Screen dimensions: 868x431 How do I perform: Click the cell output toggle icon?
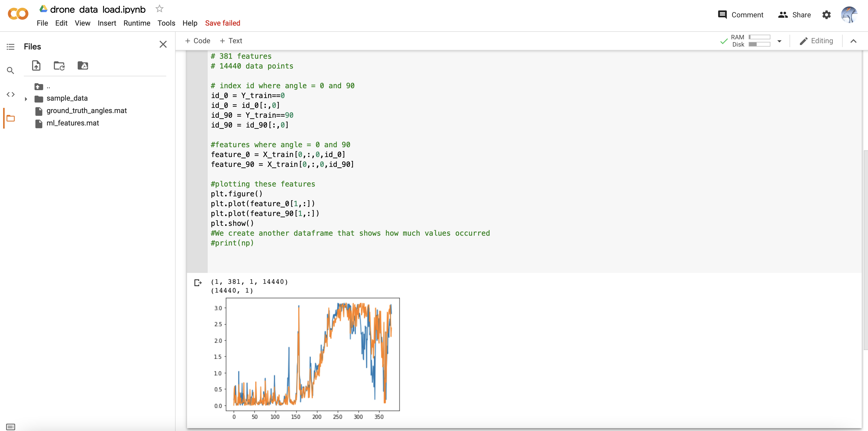198,282
